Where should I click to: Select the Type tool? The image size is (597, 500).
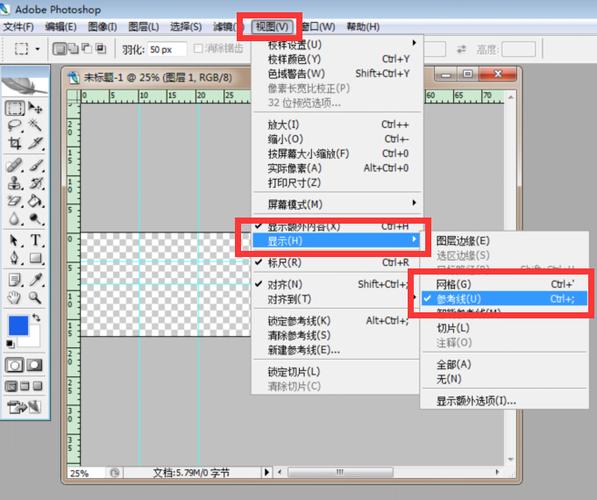[x=35, y=241]
